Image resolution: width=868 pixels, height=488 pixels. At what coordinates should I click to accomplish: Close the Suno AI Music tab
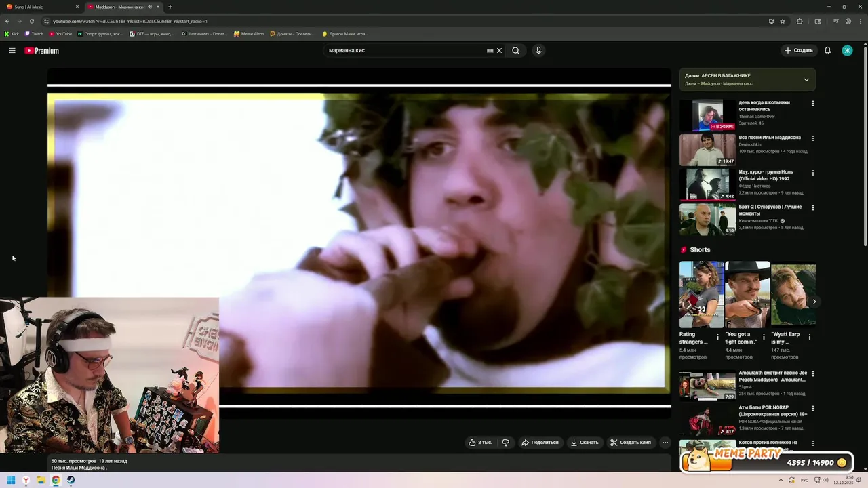[x=77, y=7]
